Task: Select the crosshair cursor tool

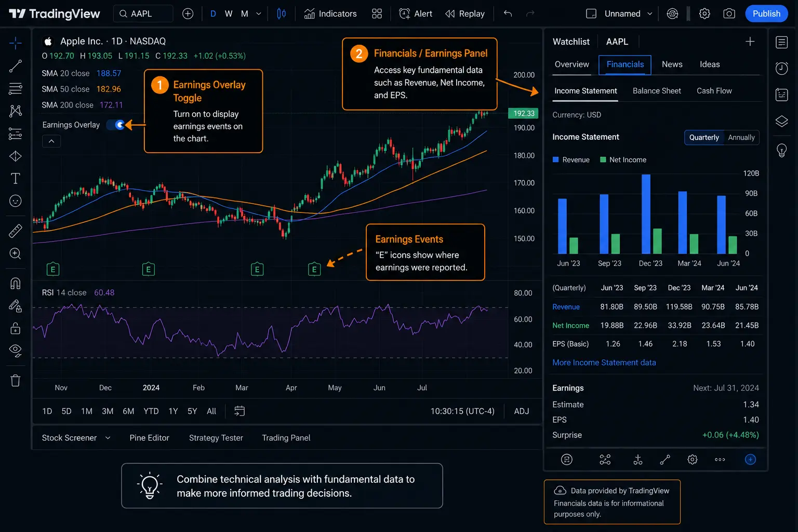Action: click(x=16, y=43)
